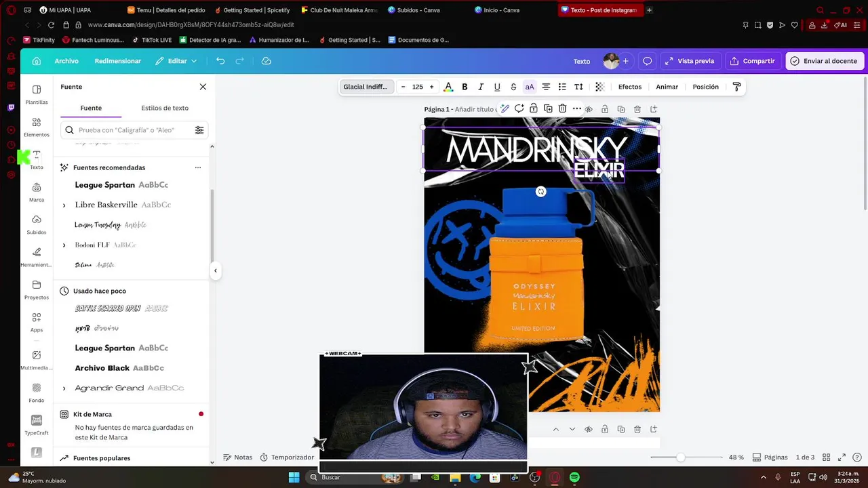
Task: Open the Elementos sidebar panel
Action: 37,127
